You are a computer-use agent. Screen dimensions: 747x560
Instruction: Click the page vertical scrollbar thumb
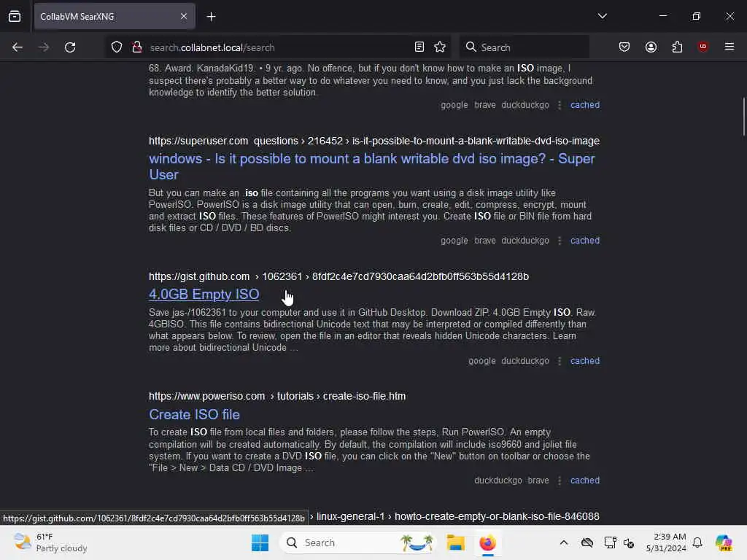[743, 117]
